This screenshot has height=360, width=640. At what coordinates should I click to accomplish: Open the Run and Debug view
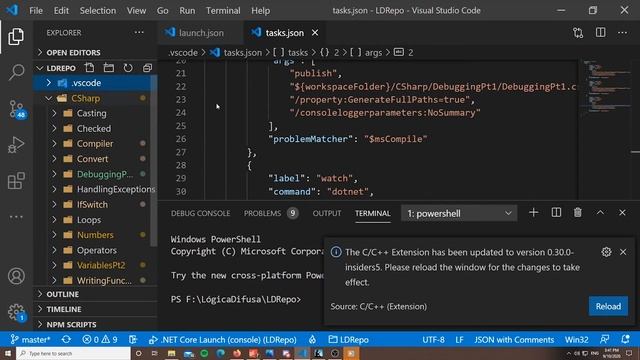point(16,145)
